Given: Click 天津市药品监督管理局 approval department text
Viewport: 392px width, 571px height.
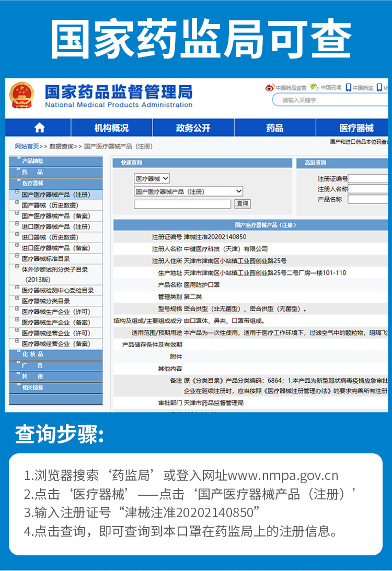Looking at the screenshot, I should (x=214, y=403).
